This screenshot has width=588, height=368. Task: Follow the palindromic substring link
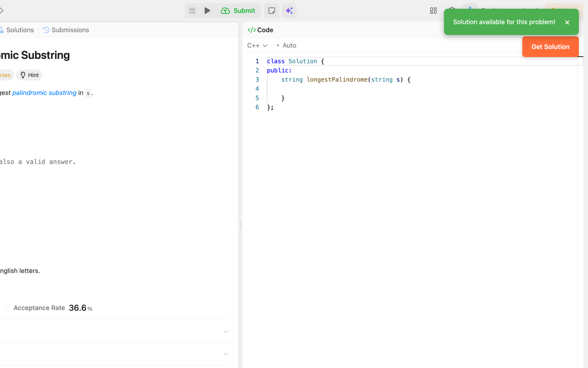pyautogui.click(x=44, y=92)
